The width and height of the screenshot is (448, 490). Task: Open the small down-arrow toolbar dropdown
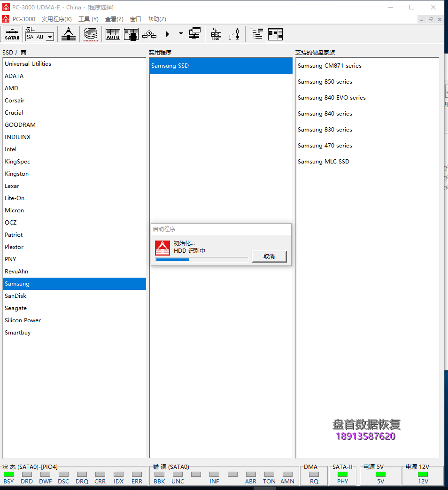point(181,34)
